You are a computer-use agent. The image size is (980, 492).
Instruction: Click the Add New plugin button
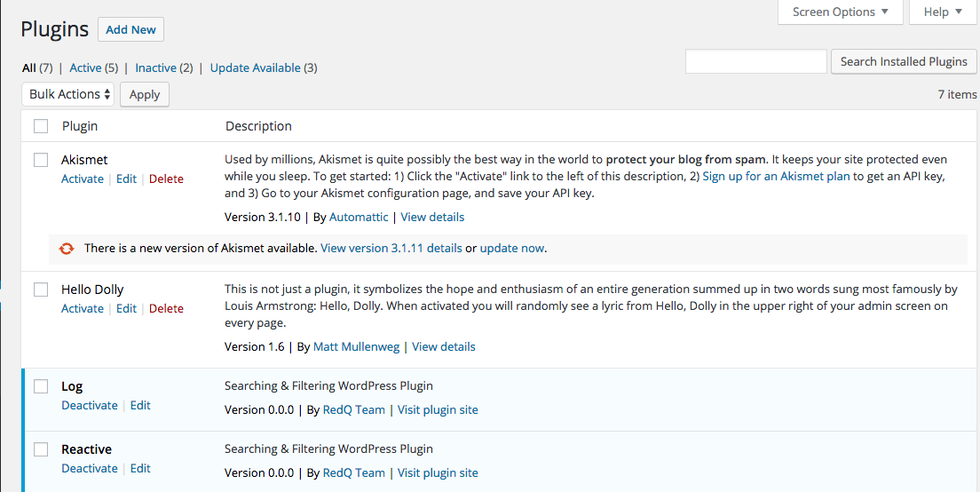tap(130, 29)
